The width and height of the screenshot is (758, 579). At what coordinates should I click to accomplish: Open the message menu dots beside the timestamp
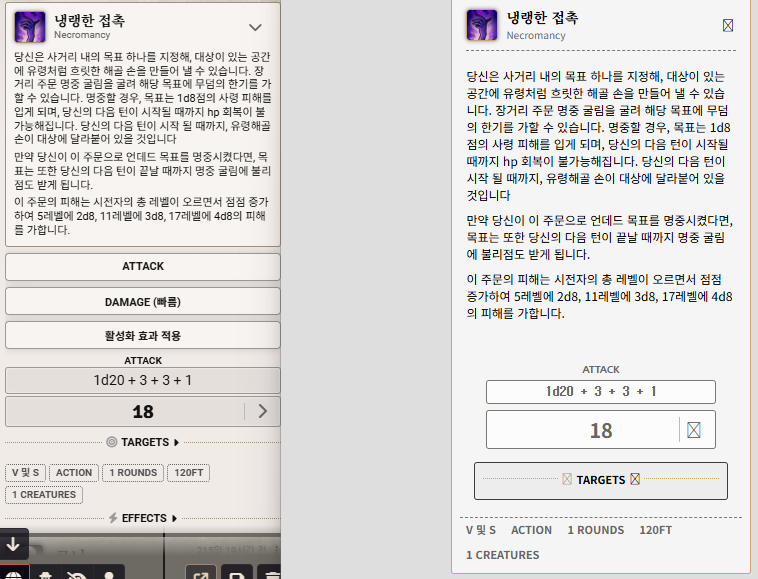click(277, 550)
